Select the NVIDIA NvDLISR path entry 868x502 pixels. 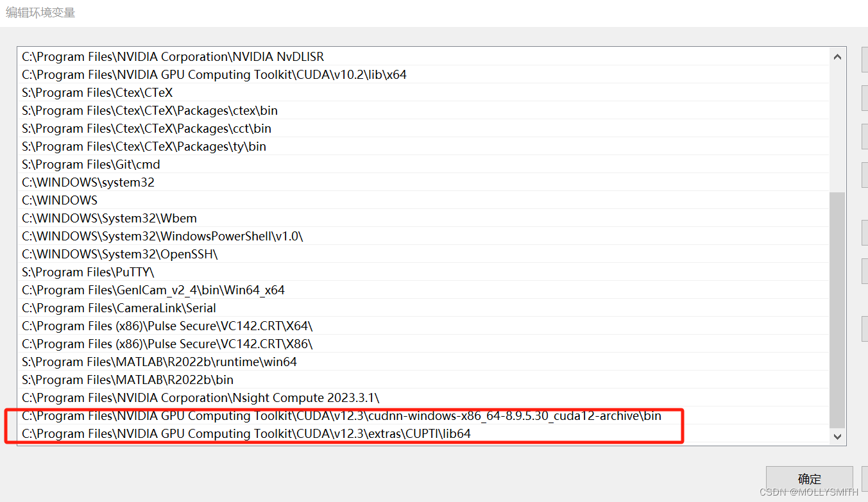(x=423, y=56)
